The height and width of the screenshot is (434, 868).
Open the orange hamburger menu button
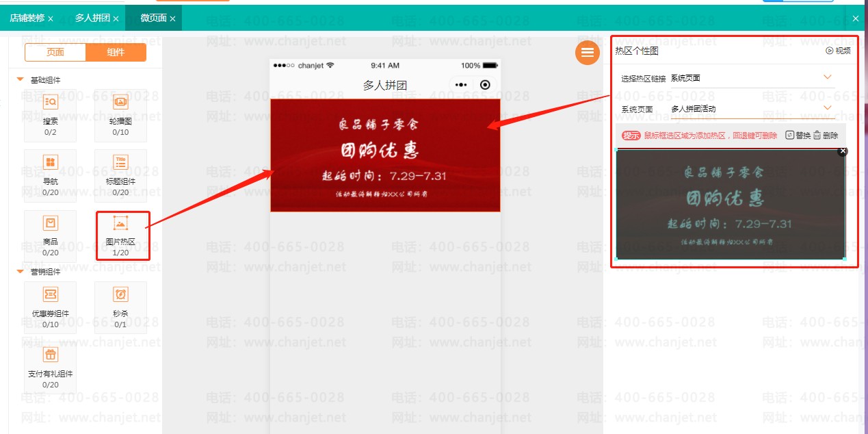(587, 52)
